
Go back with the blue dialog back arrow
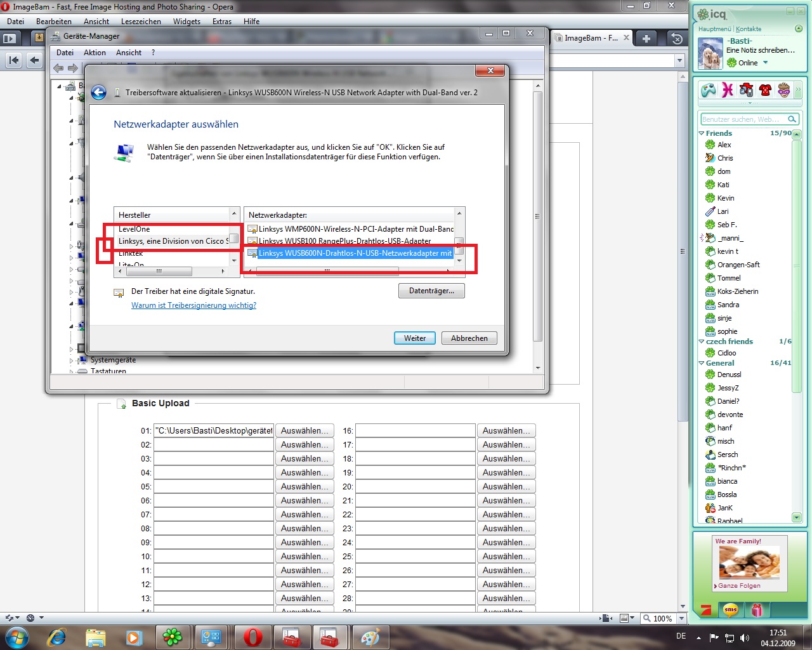[98, 93]
